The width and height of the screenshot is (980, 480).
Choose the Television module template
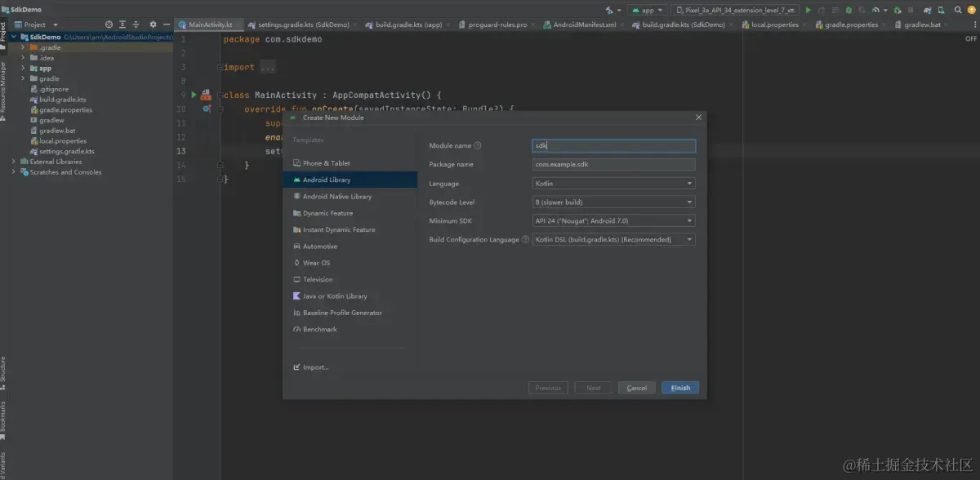(x=350, y=280)
